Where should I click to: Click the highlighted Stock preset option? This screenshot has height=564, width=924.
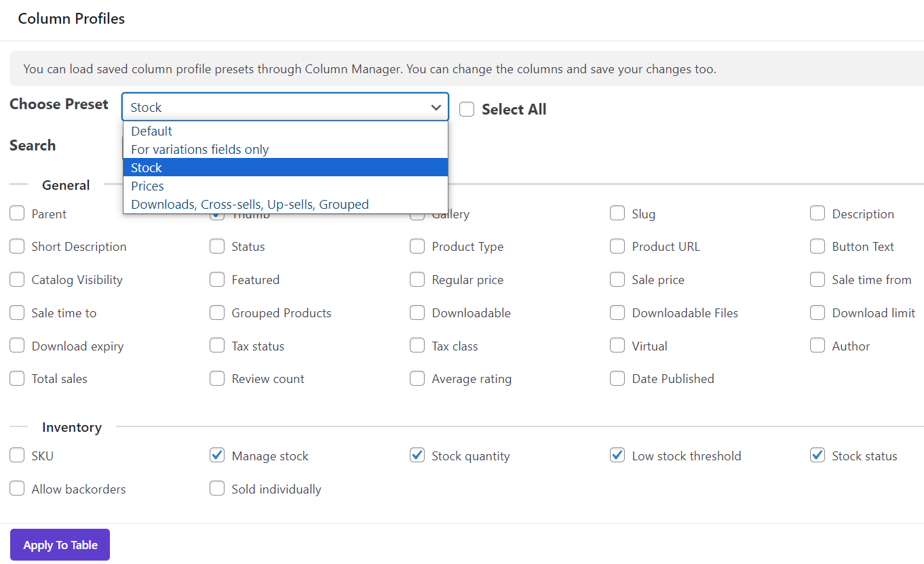click(x=147, y=167)
